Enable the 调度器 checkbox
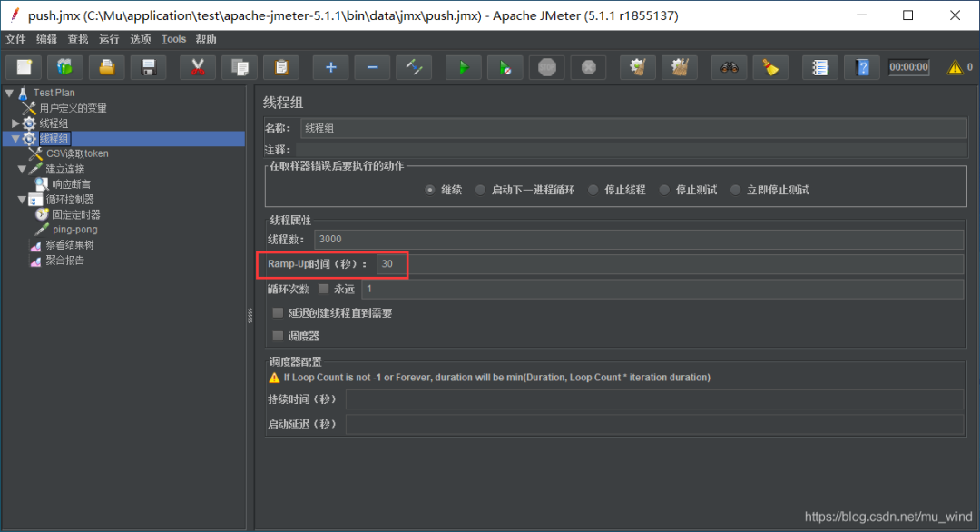The width and height of the screenshot is (980, 532). (x=279, y=336)
